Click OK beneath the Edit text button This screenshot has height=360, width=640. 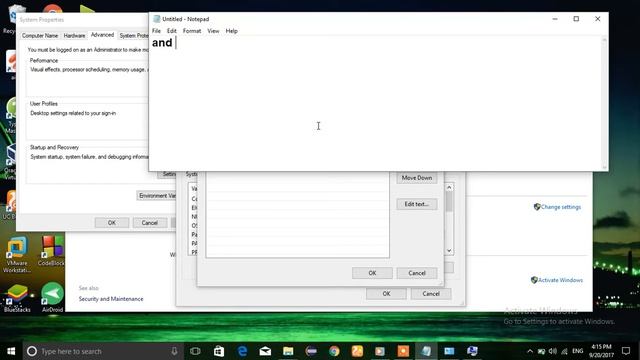coord(372,273)
